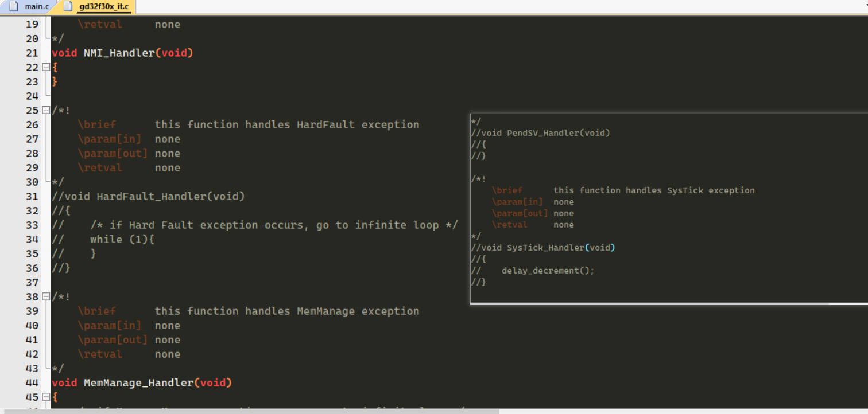The image size is (868, 414).
Task: Click the HardFault exception brief text
Action: coord(287,124)
